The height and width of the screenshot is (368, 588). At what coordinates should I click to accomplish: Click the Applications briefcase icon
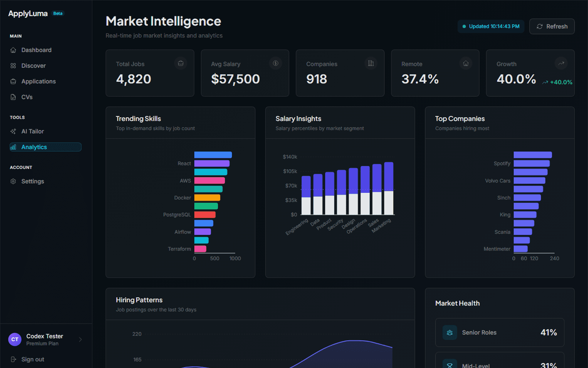tap(13, 81)
